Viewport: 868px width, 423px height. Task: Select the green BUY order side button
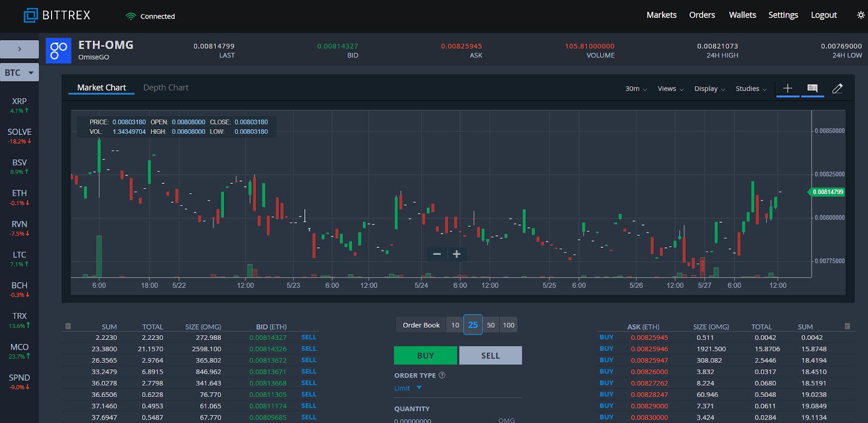pyautogui.click(x=425, y=355)
